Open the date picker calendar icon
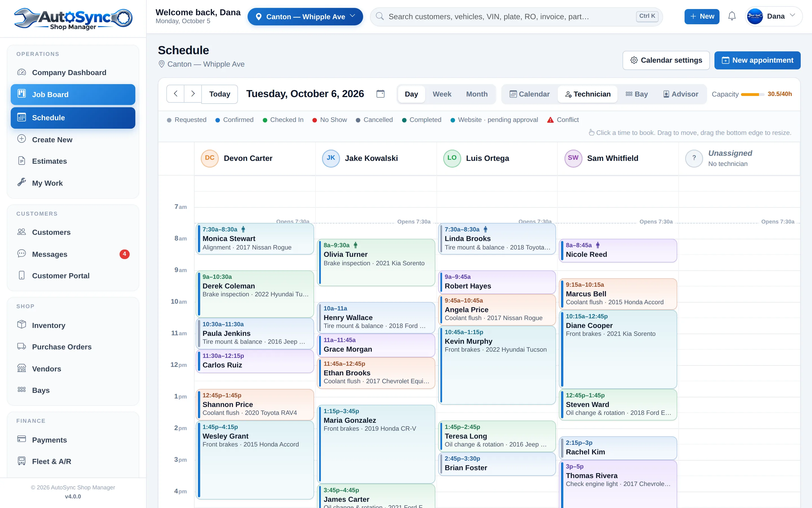 (x=380, y=94)
